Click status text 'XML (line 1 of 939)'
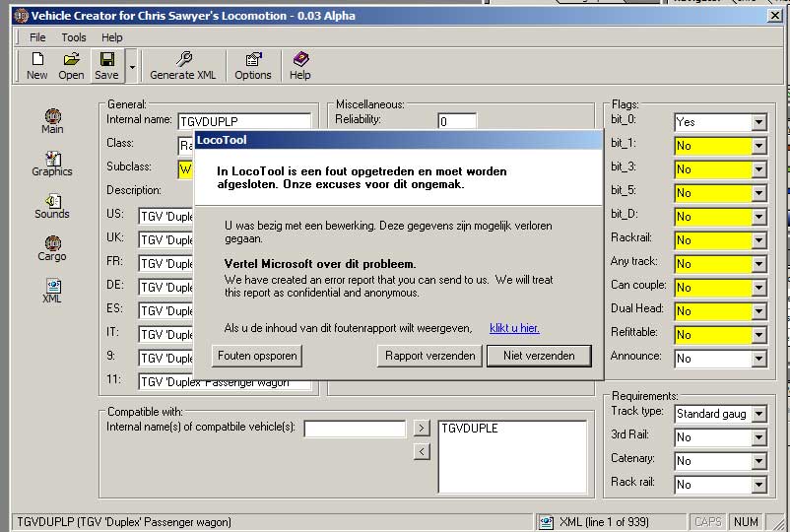 604,522
